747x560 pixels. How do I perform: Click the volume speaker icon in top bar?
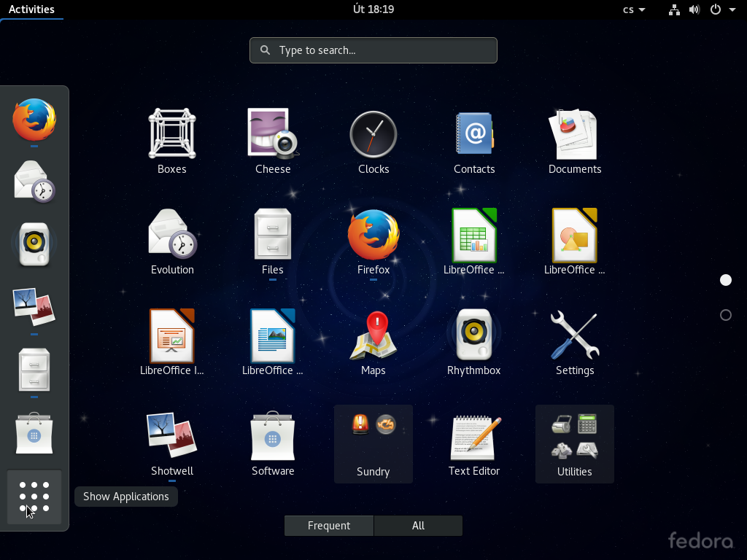tap(694, 9)
